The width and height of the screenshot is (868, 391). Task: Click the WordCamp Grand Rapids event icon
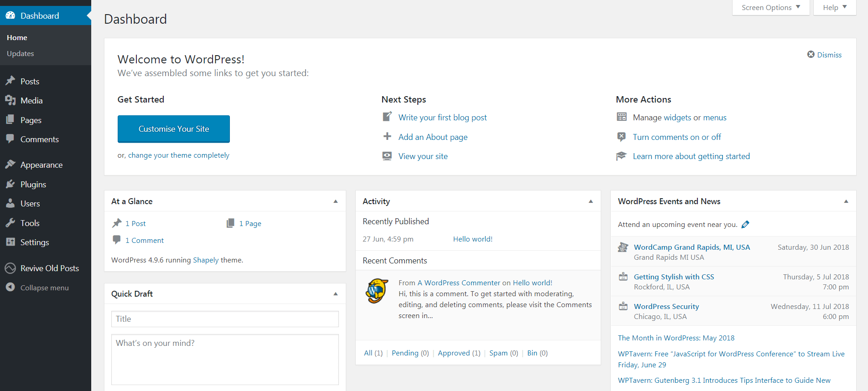coord(623,247)
